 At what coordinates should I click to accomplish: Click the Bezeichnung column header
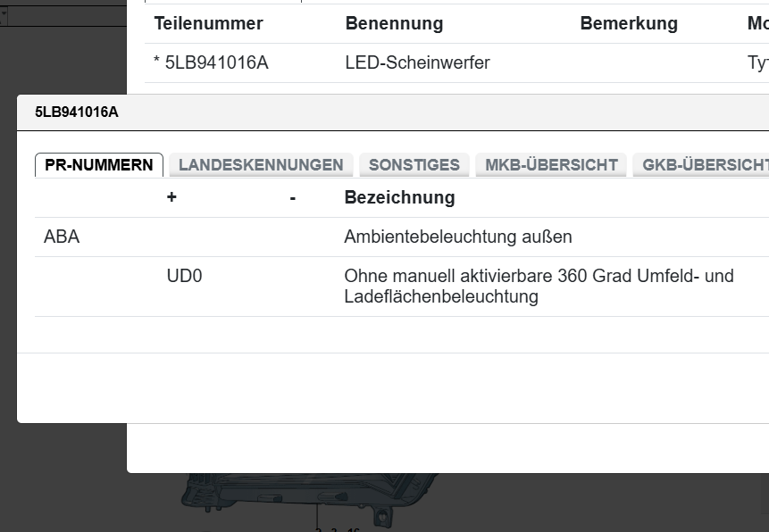click(x=399, y=197)
